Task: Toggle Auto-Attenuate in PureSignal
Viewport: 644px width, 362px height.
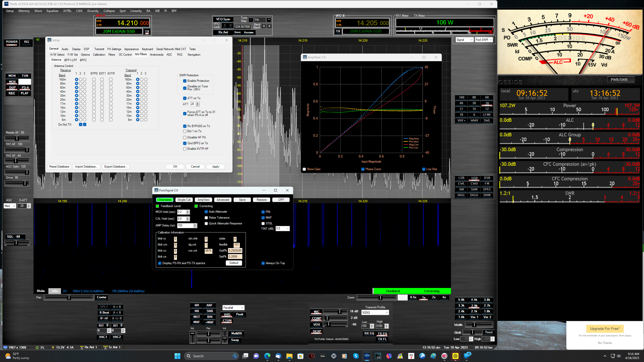Action: [x=206, y=212]
